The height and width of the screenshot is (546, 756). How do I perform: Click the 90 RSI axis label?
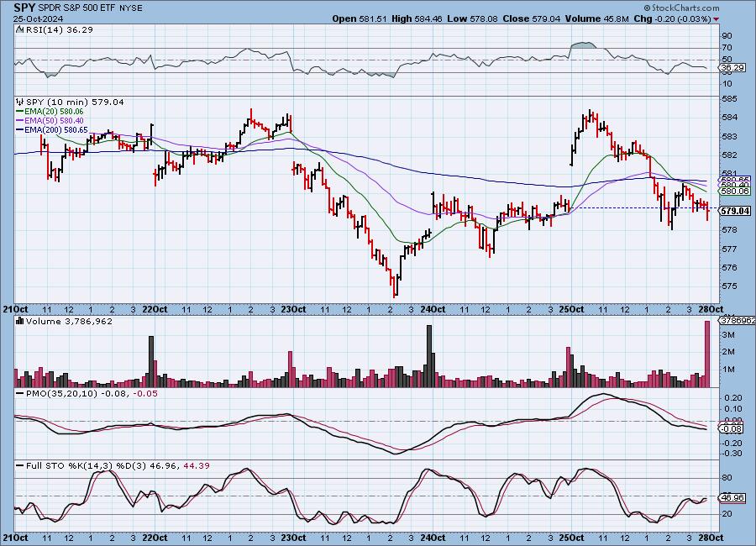(727, 35)
